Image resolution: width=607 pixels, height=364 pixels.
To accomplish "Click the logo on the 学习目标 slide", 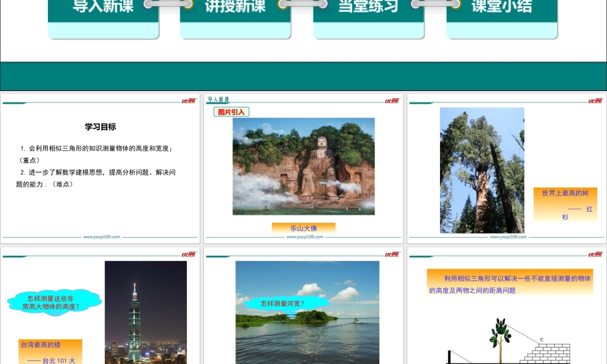I will tap(189, 101).
